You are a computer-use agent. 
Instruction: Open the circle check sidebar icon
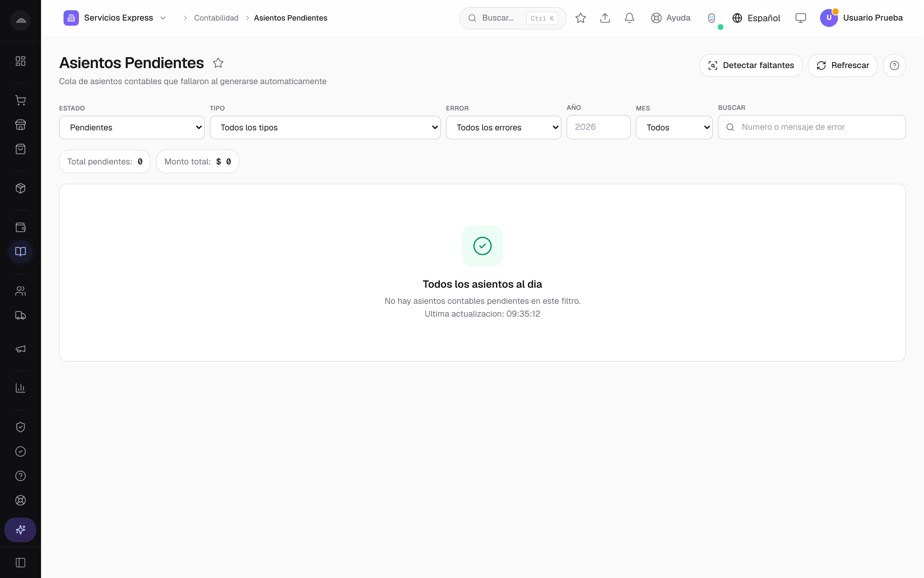[x=21, y=451]
